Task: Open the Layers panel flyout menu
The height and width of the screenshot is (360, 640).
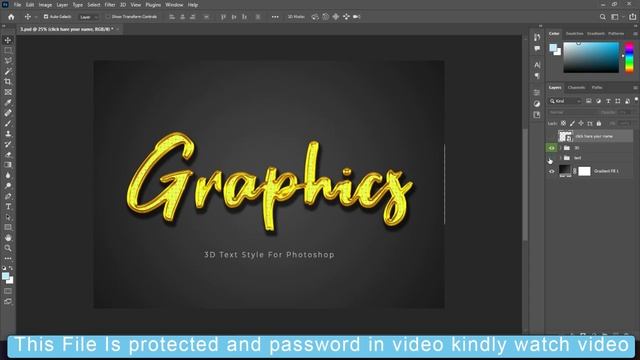Action: point(635,88)
